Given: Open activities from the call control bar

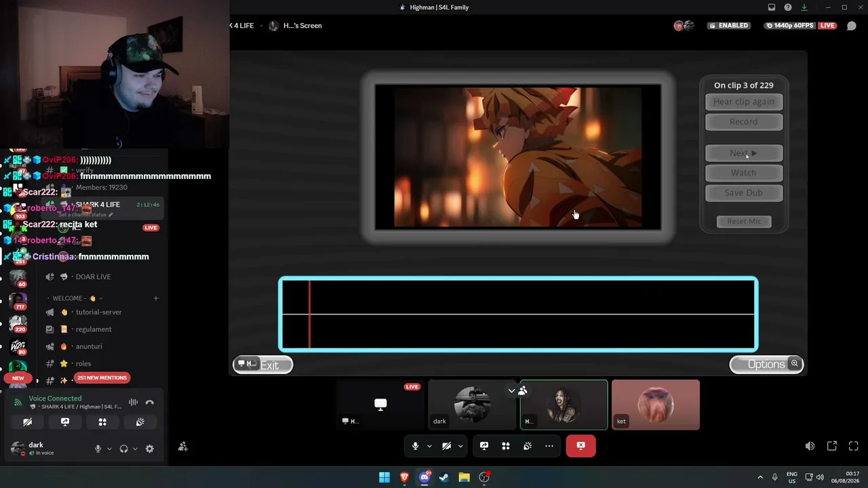Looking at the screenshot, I should click(506, 446).
